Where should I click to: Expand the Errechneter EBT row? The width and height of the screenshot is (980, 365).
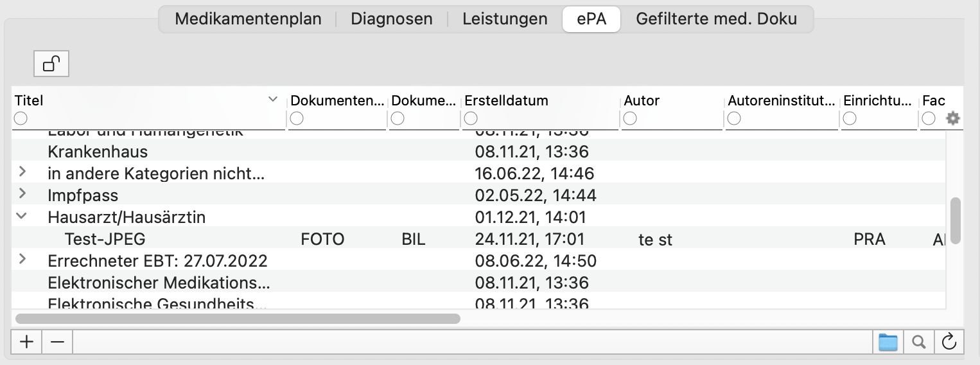pyautogui.click(x=22, y=260)
